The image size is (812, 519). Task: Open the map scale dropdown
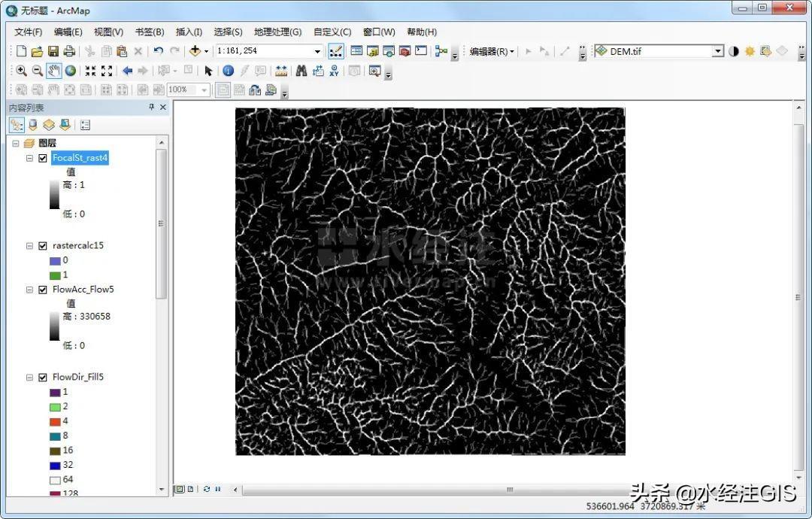pyautogui.click(x=317, y=51)
